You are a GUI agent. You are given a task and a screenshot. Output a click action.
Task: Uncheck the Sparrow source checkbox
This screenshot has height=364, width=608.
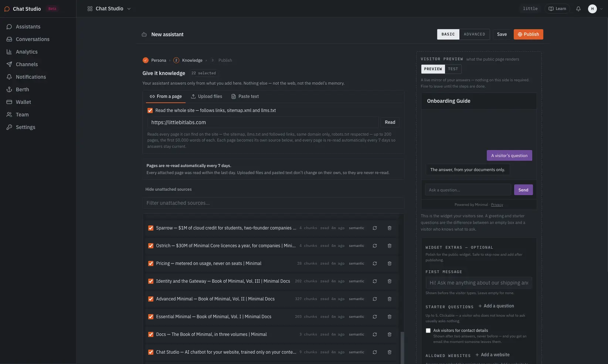tap(151, 228)
